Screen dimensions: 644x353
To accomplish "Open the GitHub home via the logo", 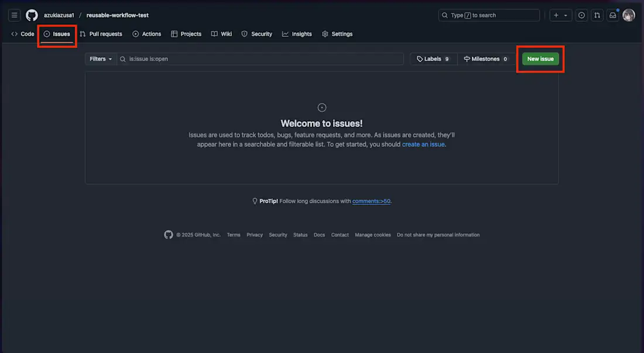I will click(x=31, y=15).
